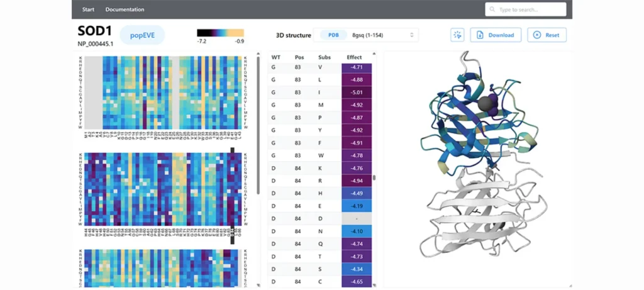This screenshot has width=644, height=290.
Task: Toggle the popEVE model pill
Action: tap(142, 35)
